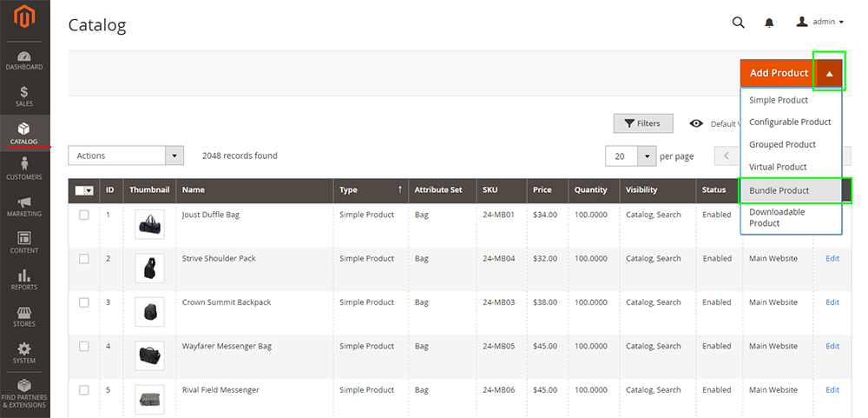Click the Rival Field Messenger thumbnail

pos(149,400)
